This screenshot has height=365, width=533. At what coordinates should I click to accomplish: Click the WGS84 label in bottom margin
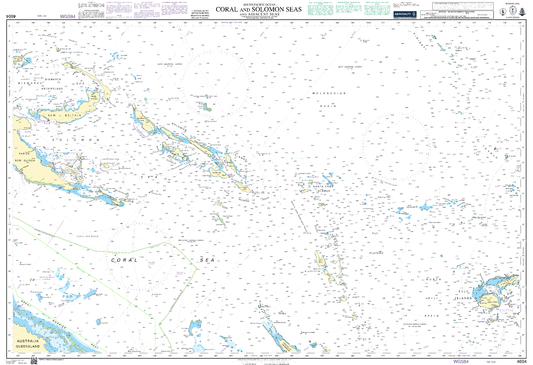coord(461,362)
